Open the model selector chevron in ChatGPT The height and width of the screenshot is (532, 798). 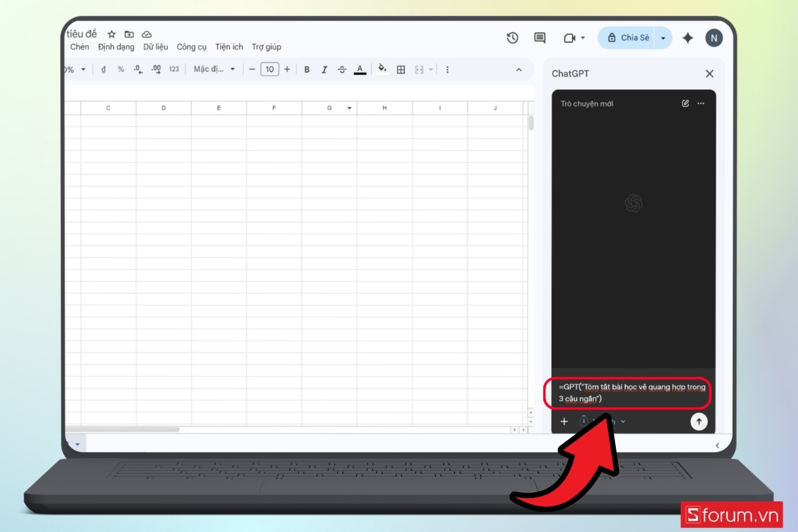[x=623, y=422]
